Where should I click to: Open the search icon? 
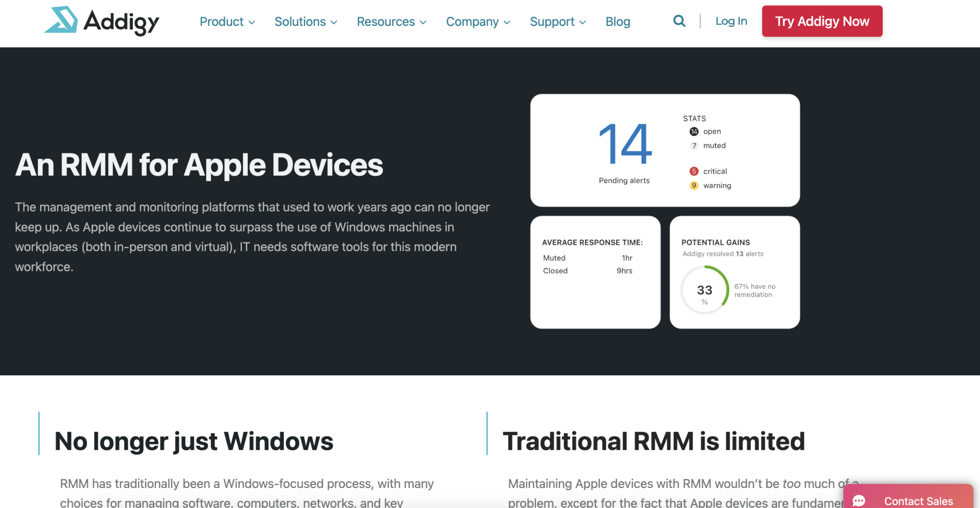click(x=679, y=21)
